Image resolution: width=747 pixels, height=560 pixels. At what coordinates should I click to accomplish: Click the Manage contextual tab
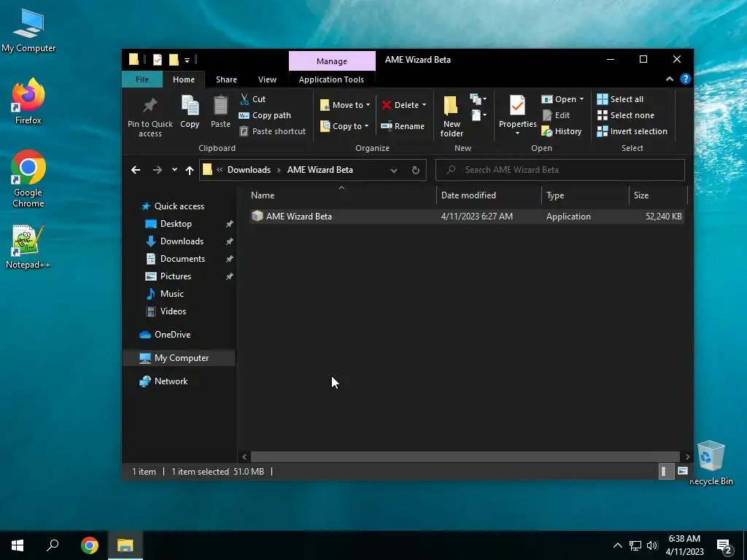pyautogui.click(x=332, y=61)
